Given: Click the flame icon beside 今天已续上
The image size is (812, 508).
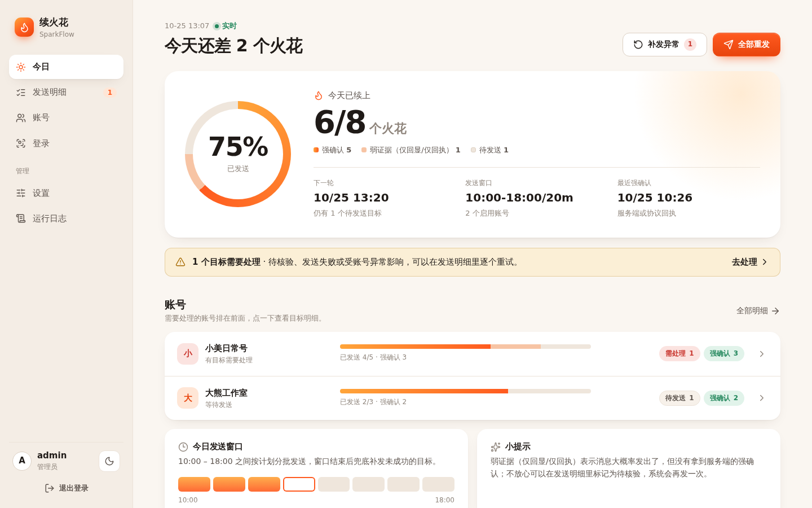Looking at the screenshot, I should [x=319, y=96].
